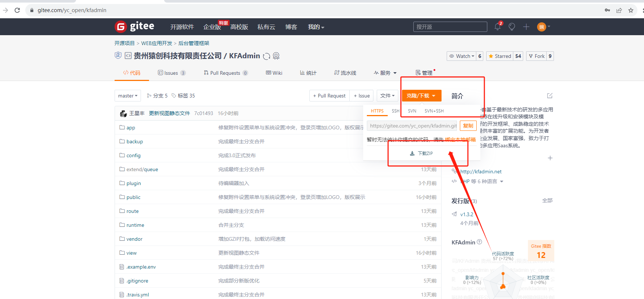Open the extend/queue folder
This screenshot has width=644, height=299.
(x=142, y=169)
